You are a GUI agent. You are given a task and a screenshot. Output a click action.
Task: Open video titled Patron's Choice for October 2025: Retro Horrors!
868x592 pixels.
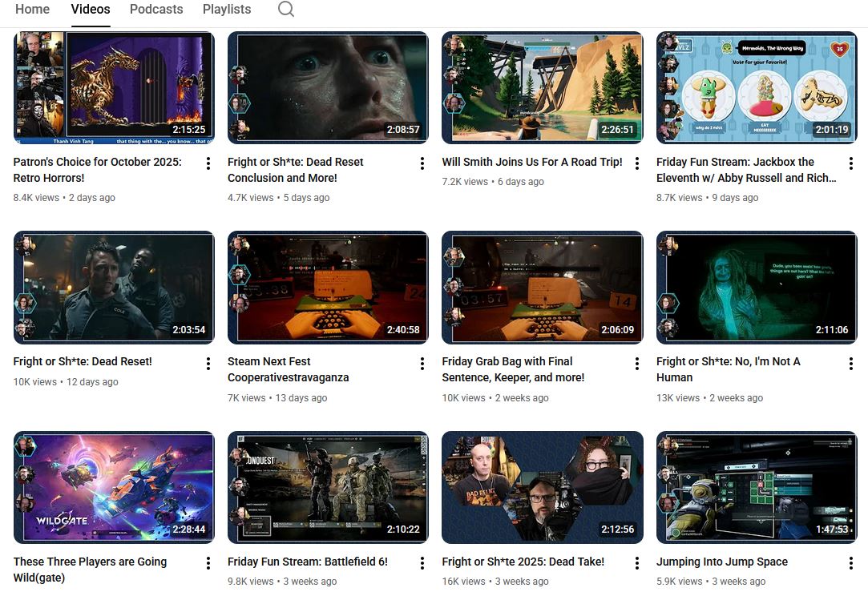click(98, 170)
